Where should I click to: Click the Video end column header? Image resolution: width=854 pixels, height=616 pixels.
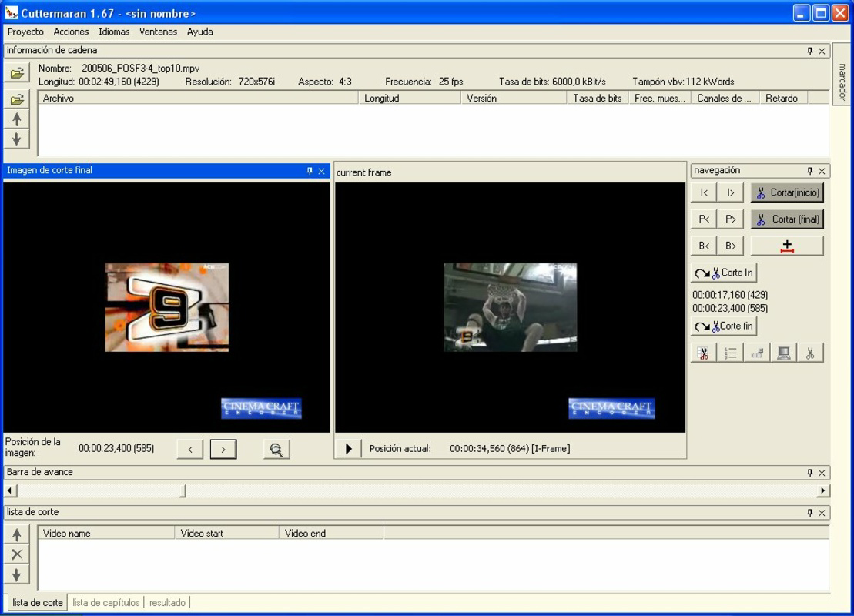click(331, 533)
